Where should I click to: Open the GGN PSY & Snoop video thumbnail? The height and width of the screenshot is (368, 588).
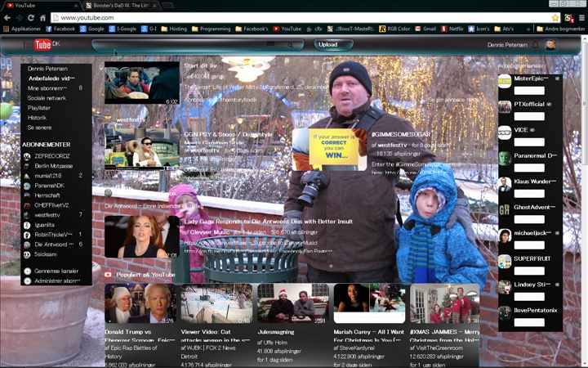point(142,148)
